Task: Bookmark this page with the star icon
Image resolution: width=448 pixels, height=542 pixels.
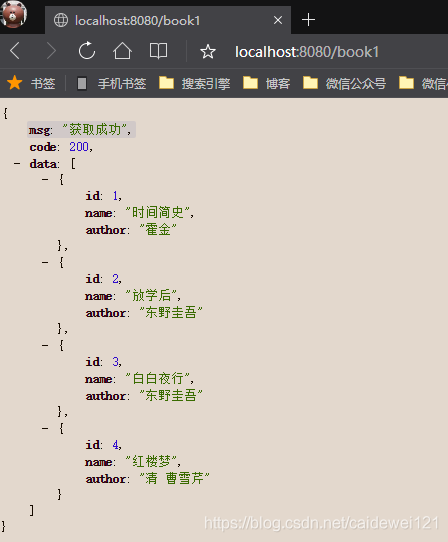Action: [208, 52]
